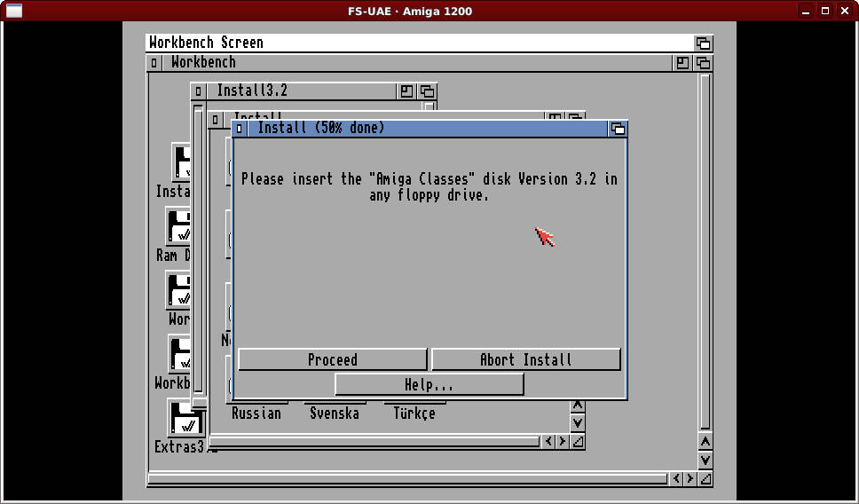The image size is (859, 504).
Task: Close the FS-UAE Amiga 1200 window
Action: (x=845, y=11)
